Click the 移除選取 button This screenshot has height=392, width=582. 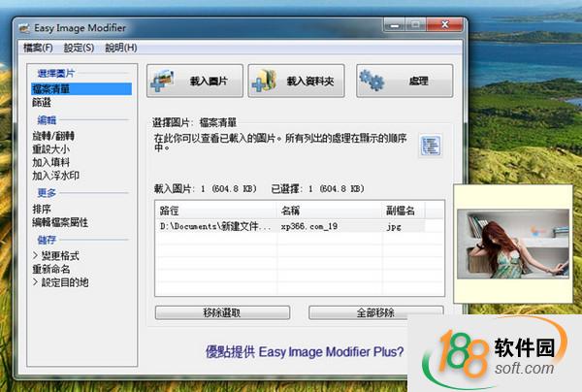(x=222, y=312)
